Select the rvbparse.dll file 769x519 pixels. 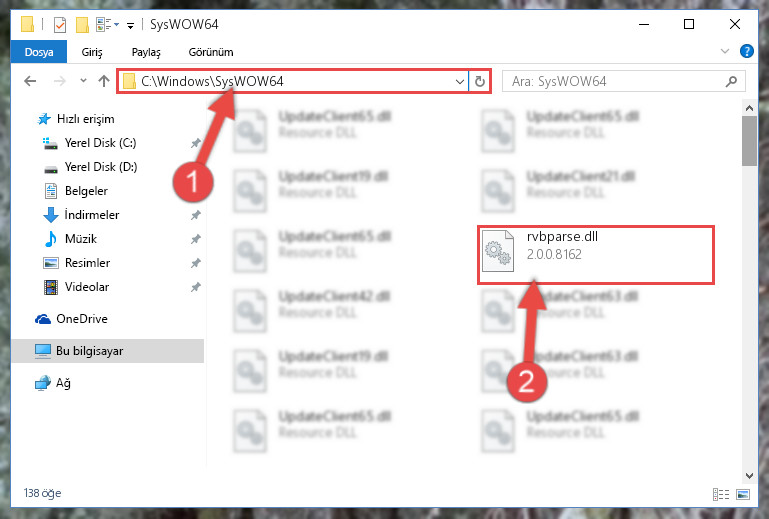pos(595,255)
